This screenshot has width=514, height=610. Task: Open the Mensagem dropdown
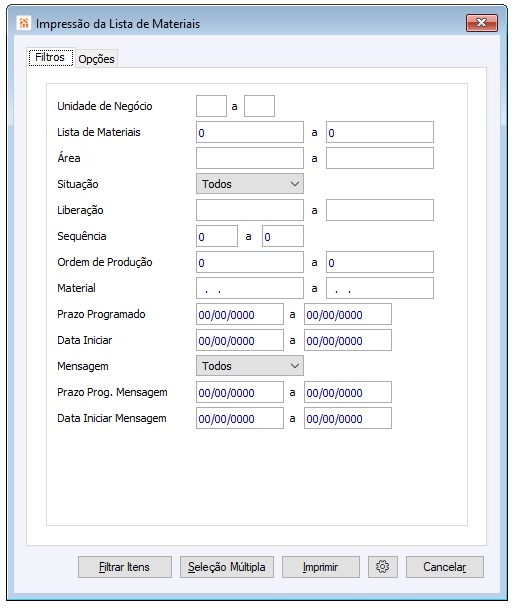[x=250, y=366]
